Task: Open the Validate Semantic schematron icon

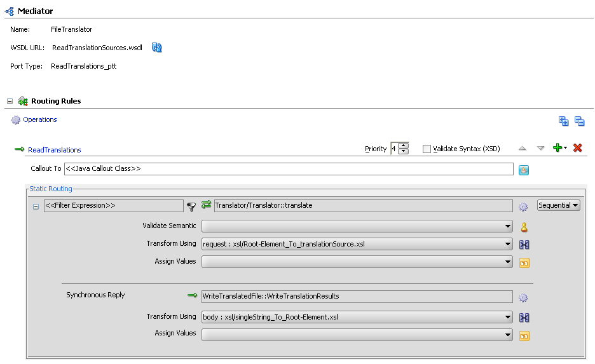Action: click(524, 227)
